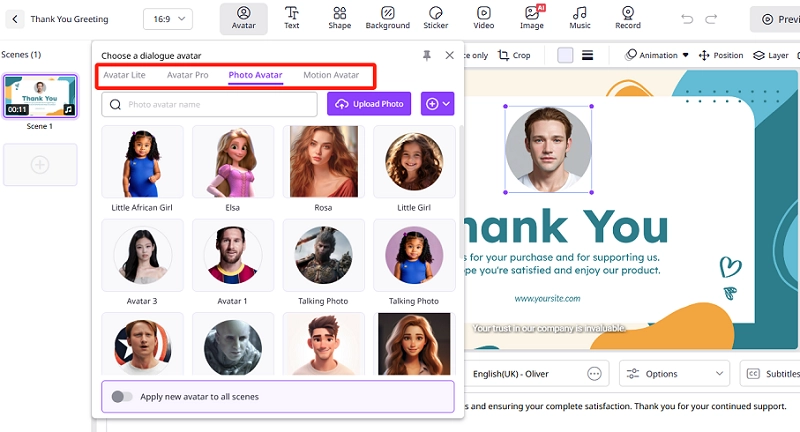Click the photo avatar name search field
800x432 pixels.
click(x=210, y=104)
